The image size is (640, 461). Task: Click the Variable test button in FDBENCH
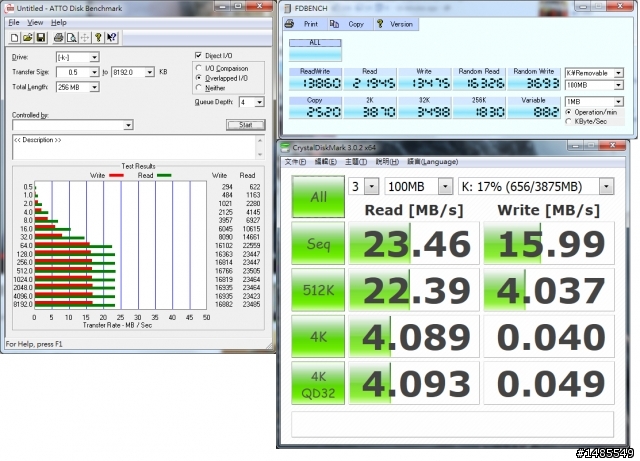pos(533,108)
